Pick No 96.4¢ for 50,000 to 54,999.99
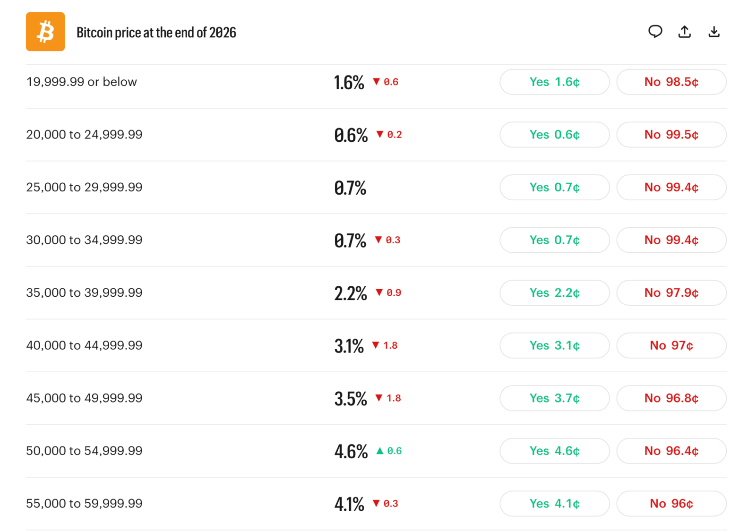This screenshot has width=756, height=532. [671, 451]
